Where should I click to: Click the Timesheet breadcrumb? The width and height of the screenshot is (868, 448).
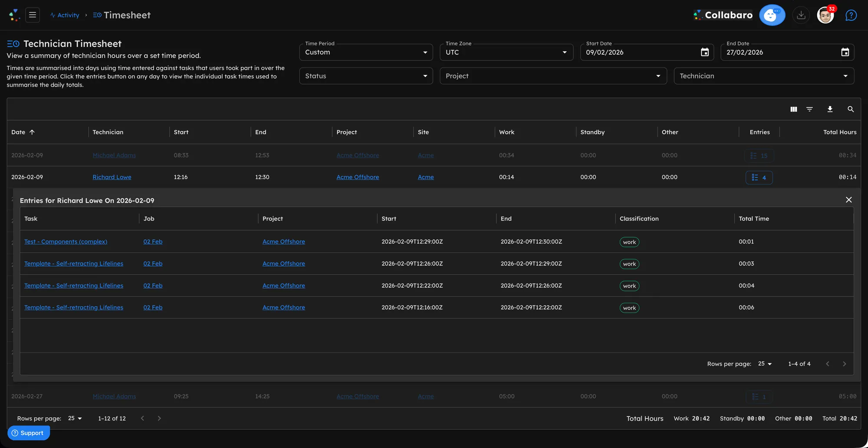pos(122,15)
